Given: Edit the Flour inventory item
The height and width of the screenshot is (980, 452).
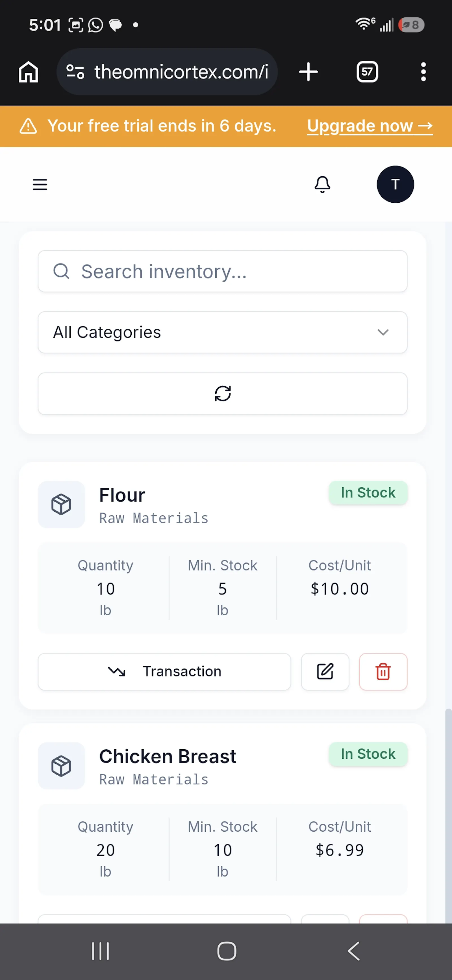Looking at the screenshot, I should (325, 671).
